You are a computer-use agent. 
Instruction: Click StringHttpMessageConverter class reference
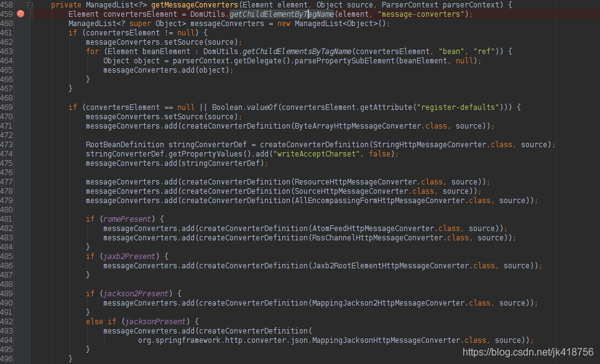(430, 145)
